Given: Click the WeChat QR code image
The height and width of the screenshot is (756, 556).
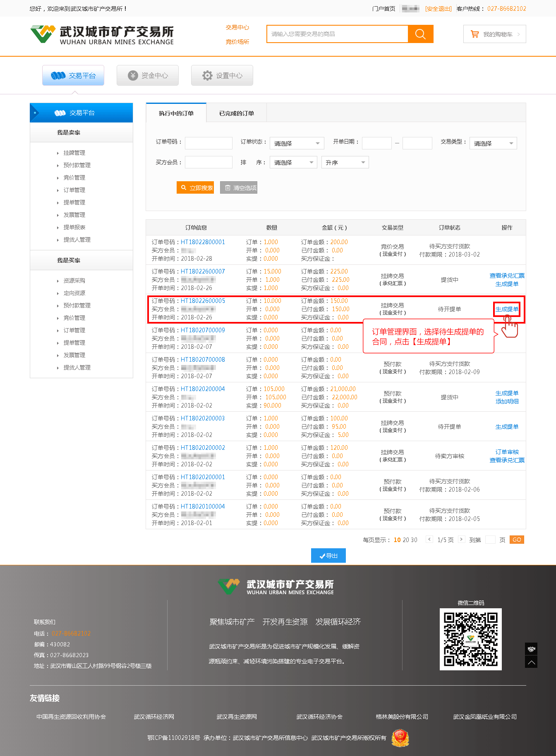Looking at the screenshot, I should (x=470, y=639).
